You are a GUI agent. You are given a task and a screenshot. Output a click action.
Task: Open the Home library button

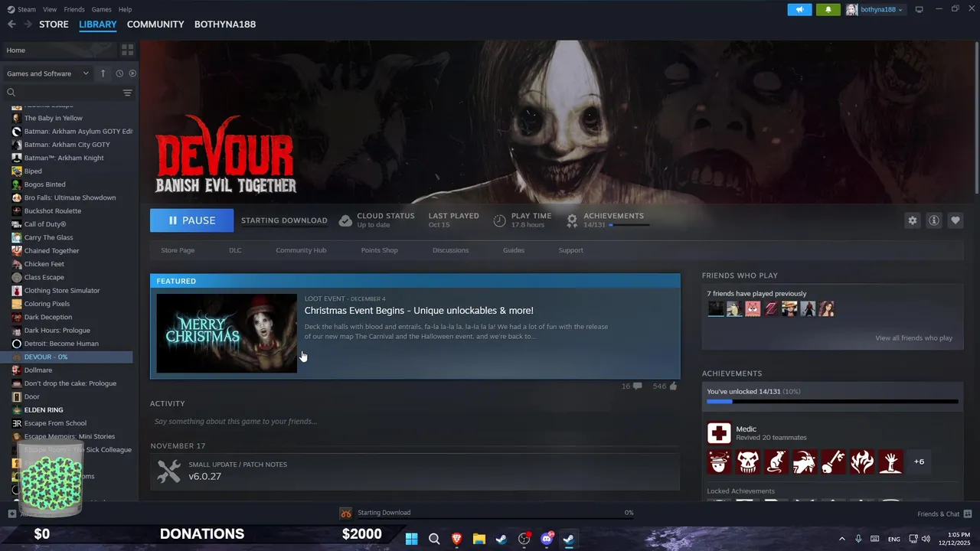tap(58, 50)
